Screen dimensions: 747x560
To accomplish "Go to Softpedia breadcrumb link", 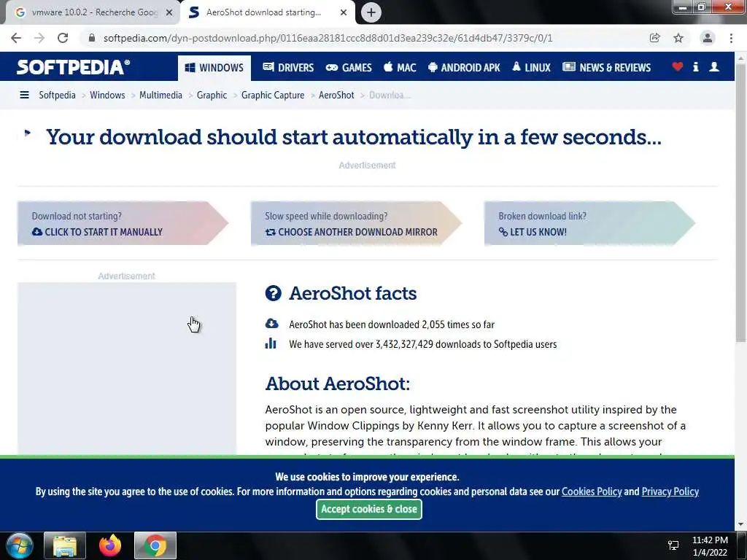I will pos(57,96).
